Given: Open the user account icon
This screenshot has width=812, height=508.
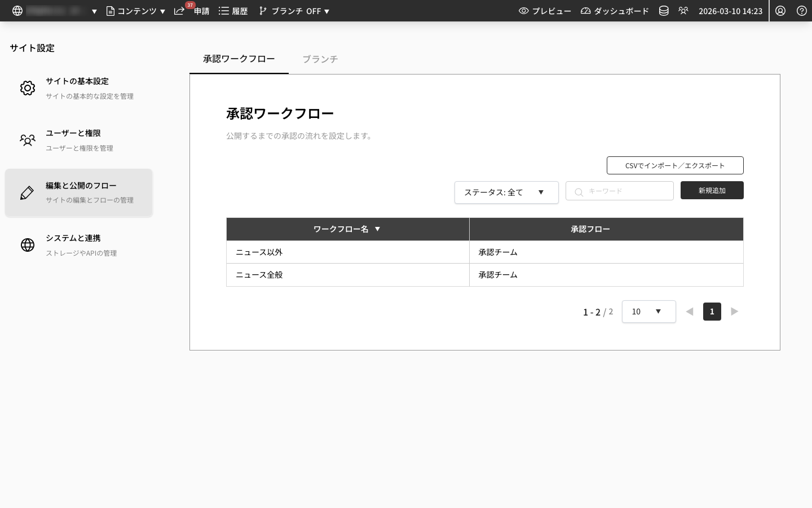Looking at the screenshot, I should click(780, 11).
